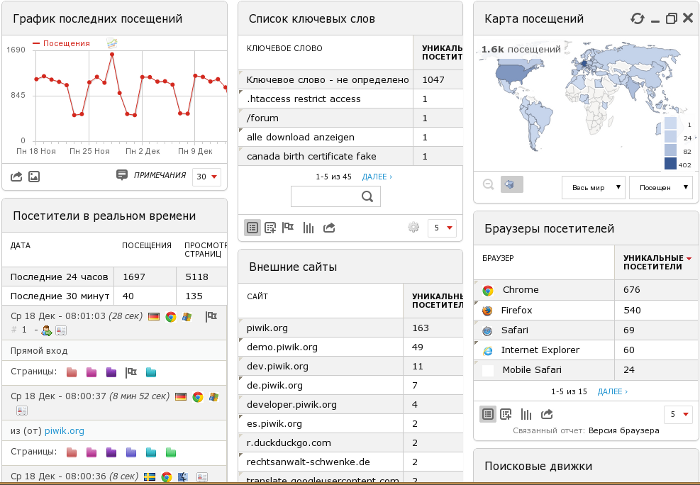Viewport: 700px width, 485px height.
Task: Click the goal flag among pages of 08:01:03 visit
Action: 131,372
